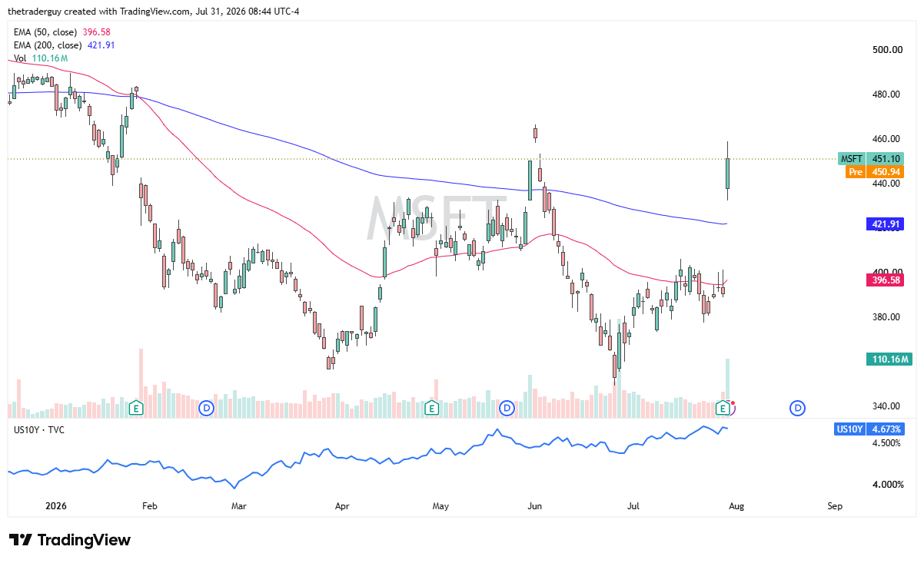Viewport: 924px width, 563px height.
Task: Click the May label on the time axis
Action: [x=440, y=506]
